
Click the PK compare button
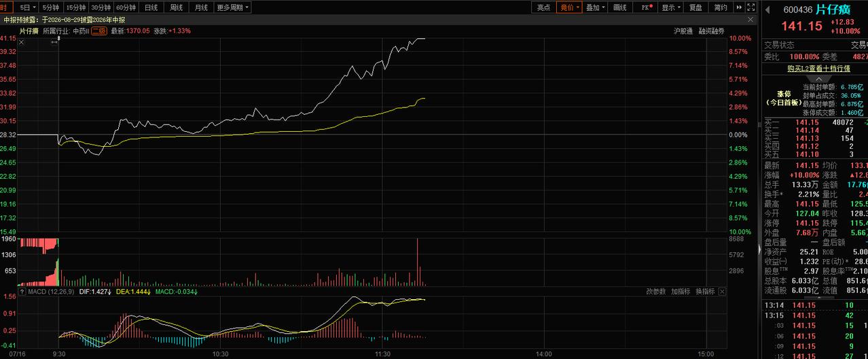click(x=647, y=7)
